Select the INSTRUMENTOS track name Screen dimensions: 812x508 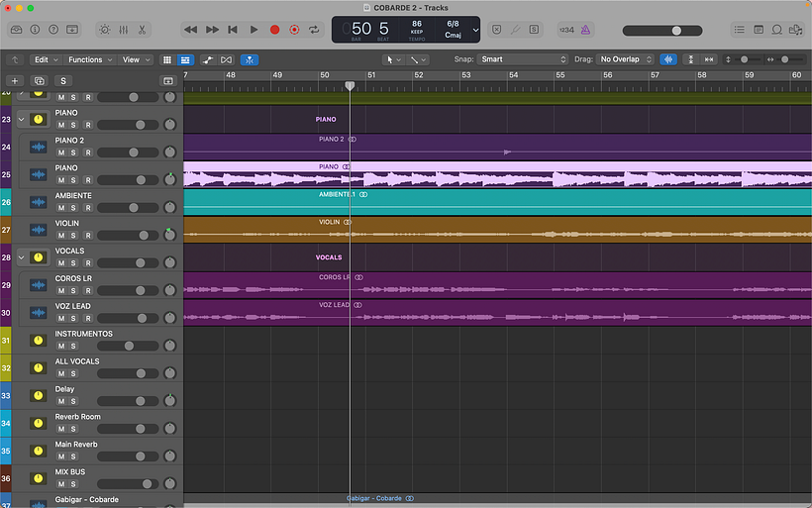coord(83,334)
